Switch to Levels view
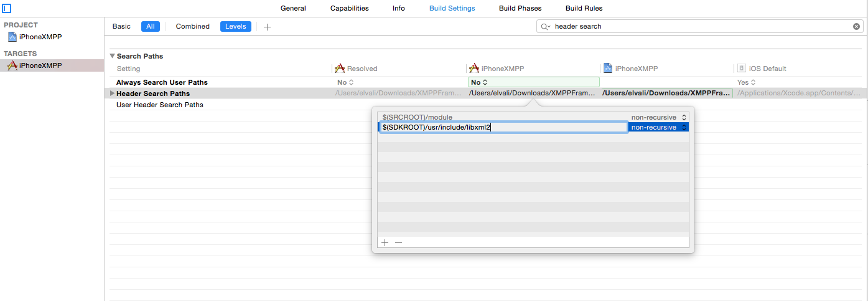 pyautogui.click(x=235, y=26)
